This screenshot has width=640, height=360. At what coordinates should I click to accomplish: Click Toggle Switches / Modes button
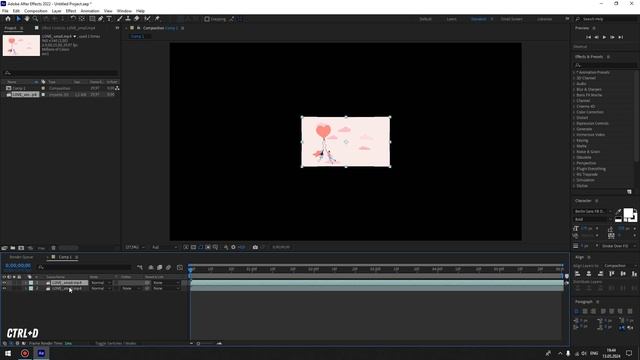point(116,343)
